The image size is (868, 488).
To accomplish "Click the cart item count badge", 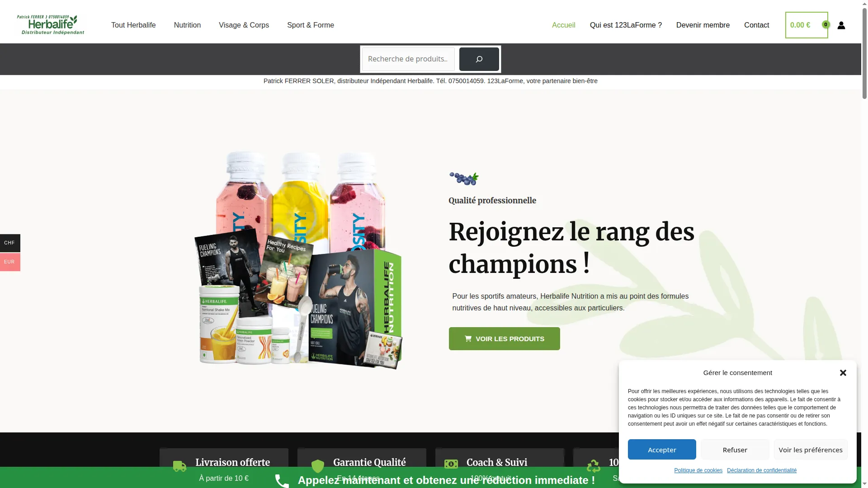I will pos(826,25).
